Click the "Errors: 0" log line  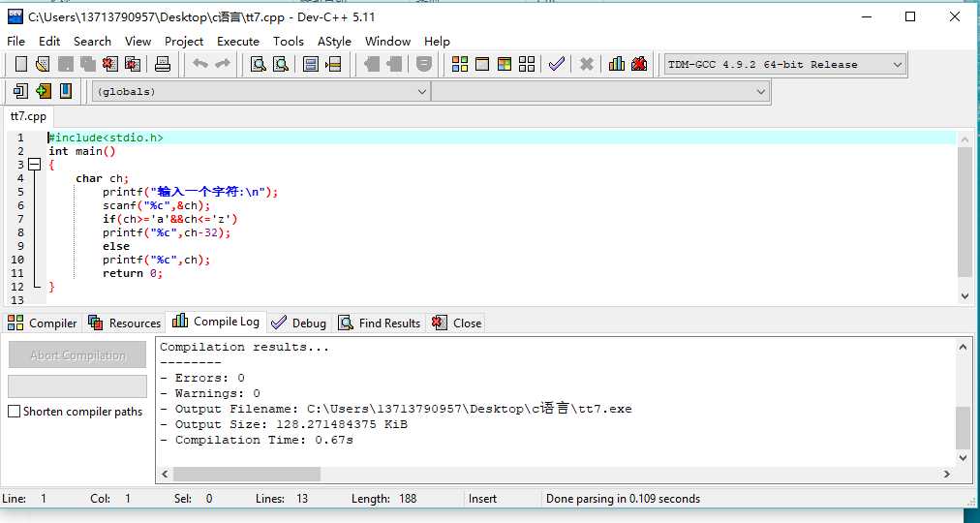click(202, 378)
